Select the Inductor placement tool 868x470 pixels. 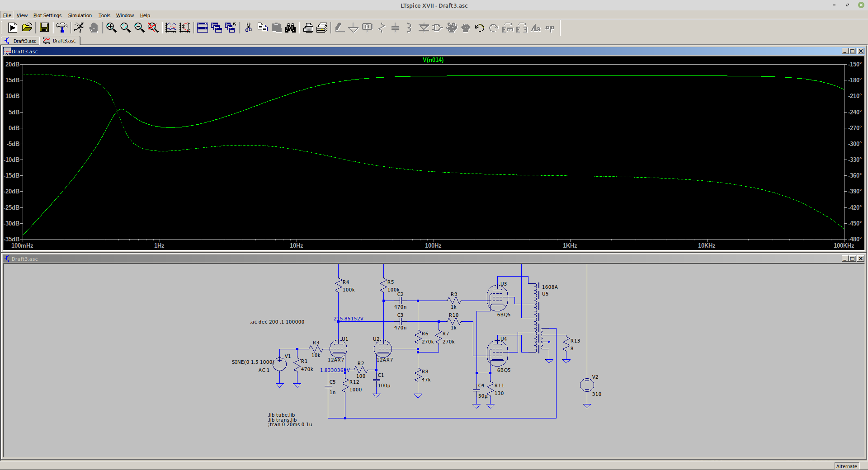click(409, 28)
